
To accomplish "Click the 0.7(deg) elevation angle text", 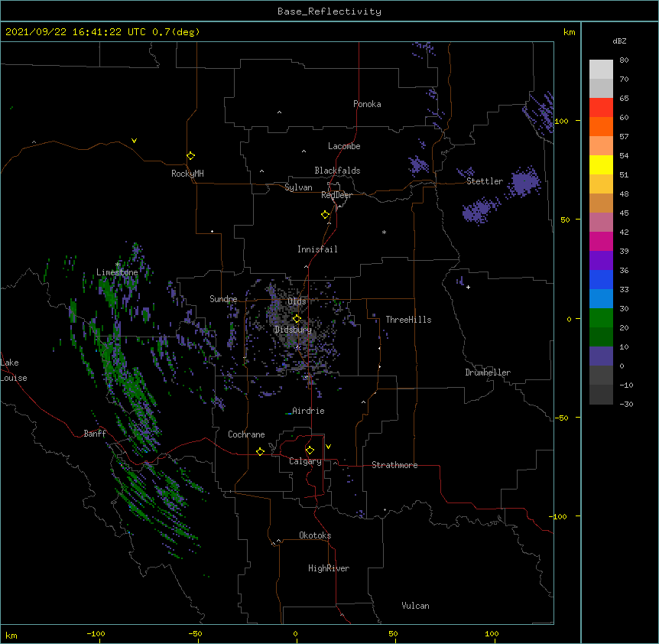I will coord(176,32).
